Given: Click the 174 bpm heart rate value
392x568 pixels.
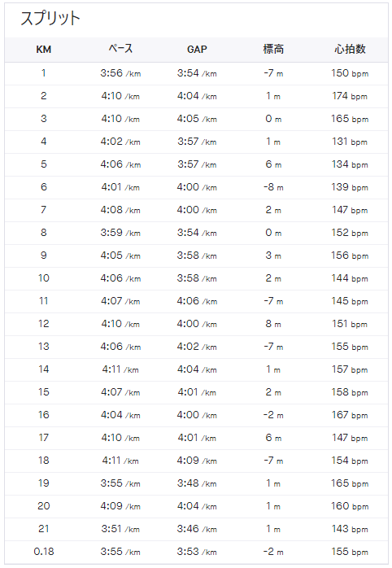Looking at the screenshot, I should click(x=350, y=96).
